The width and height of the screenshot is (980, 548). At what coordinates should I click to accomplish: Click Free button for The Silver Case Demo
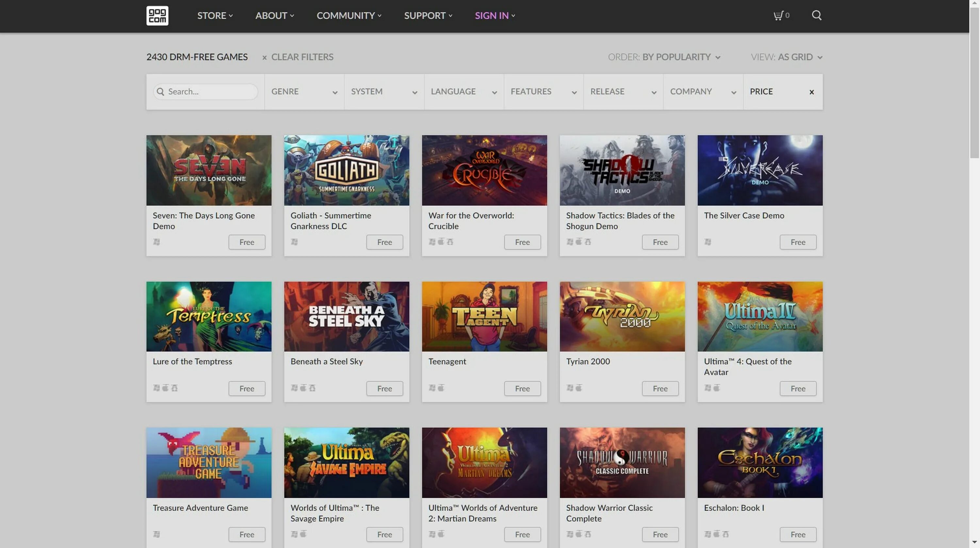coord(797,242)
